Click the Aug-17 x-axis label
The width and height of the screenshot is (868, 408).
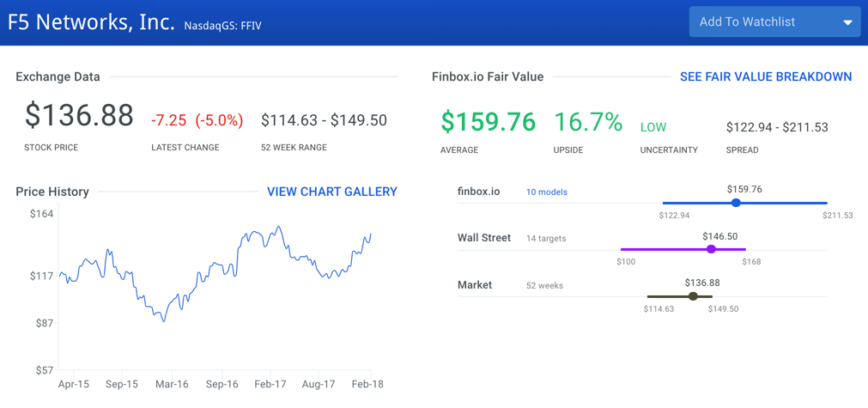[319, 384]
